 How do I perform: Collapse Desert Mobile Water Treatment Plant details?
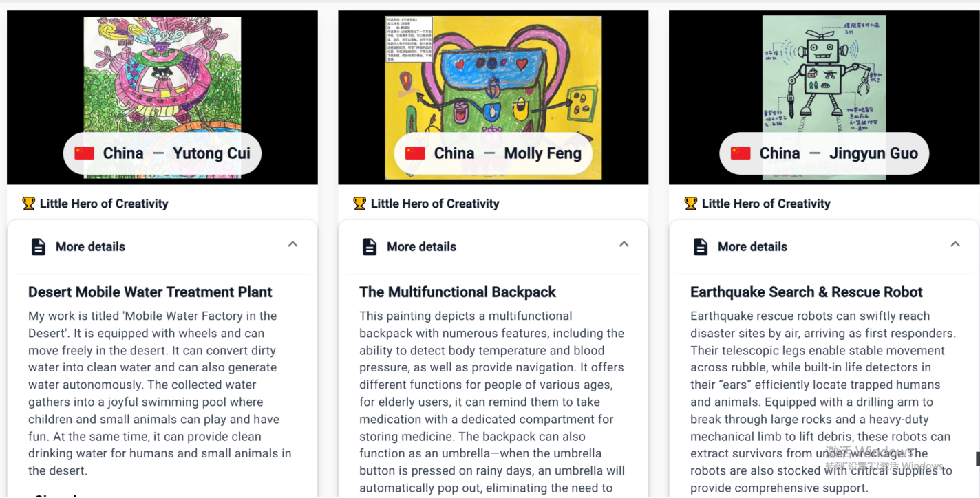point(292,244)
